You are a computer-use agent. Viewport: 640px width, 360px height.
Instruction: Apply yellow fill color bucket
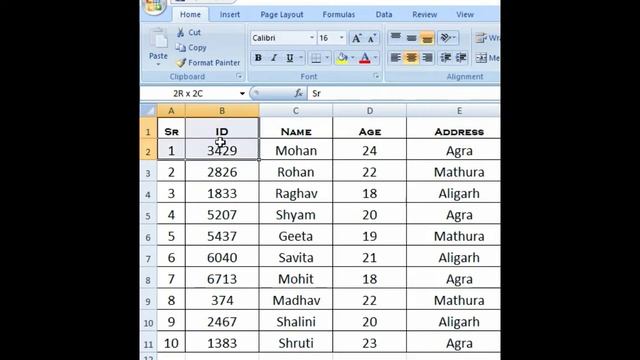point(342,58)
